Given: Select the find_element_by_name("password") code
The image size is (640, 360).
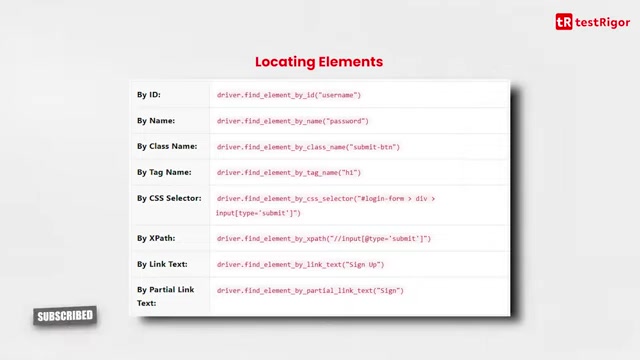Looking at the screenshot, I should (x=292, y=121).
